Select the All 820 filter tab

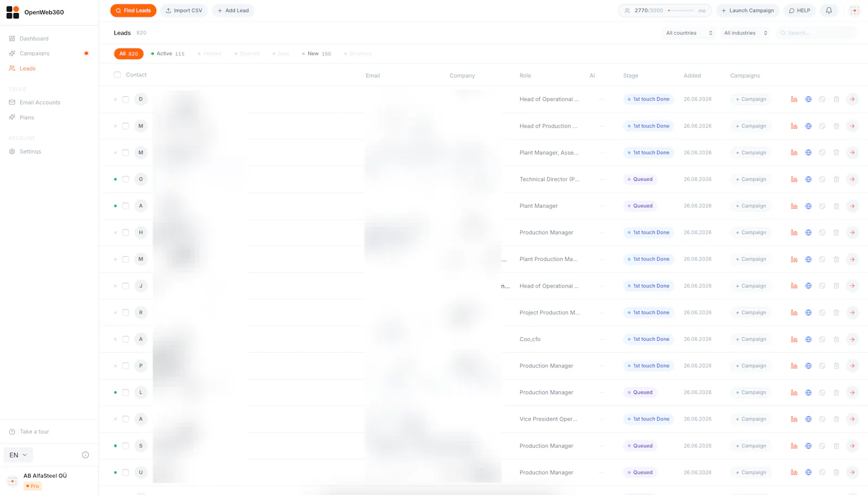[x=129, y=54]
